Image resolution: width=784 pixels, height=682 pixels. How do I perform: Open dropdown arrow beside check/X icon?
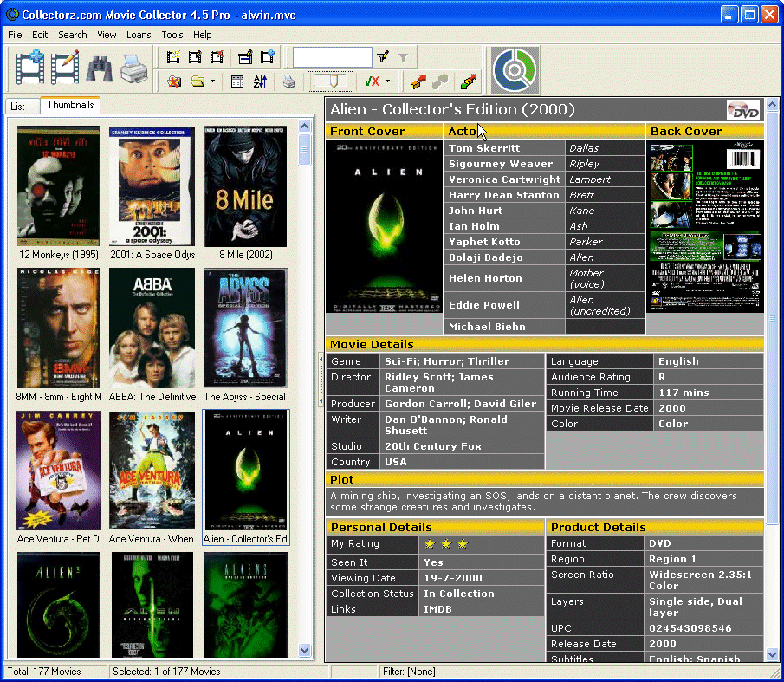[387, 81]
